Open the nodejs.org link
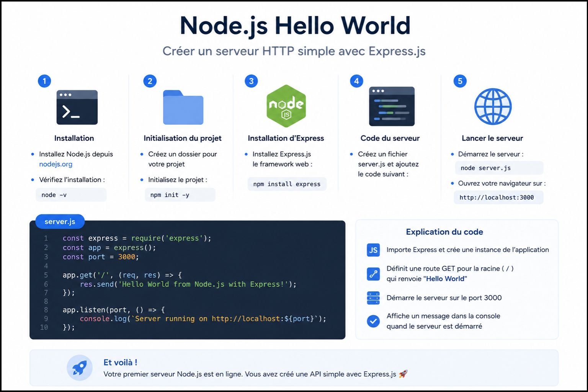Viewport: 588px width, 392px height. pos(56,164)
